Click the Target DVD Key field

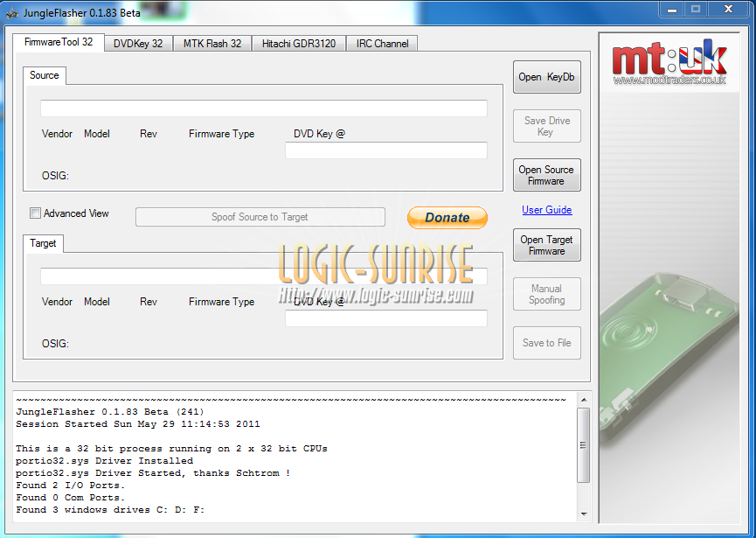(386, 318)
